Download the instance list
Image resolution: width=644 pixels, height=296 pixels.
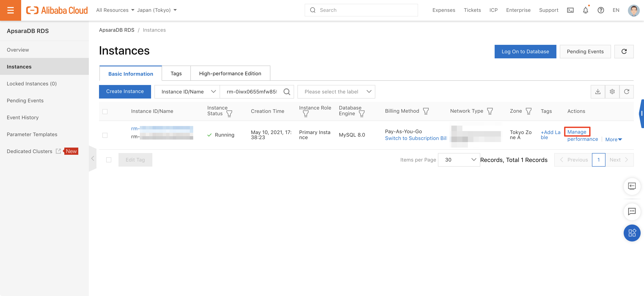coord(598,92)
